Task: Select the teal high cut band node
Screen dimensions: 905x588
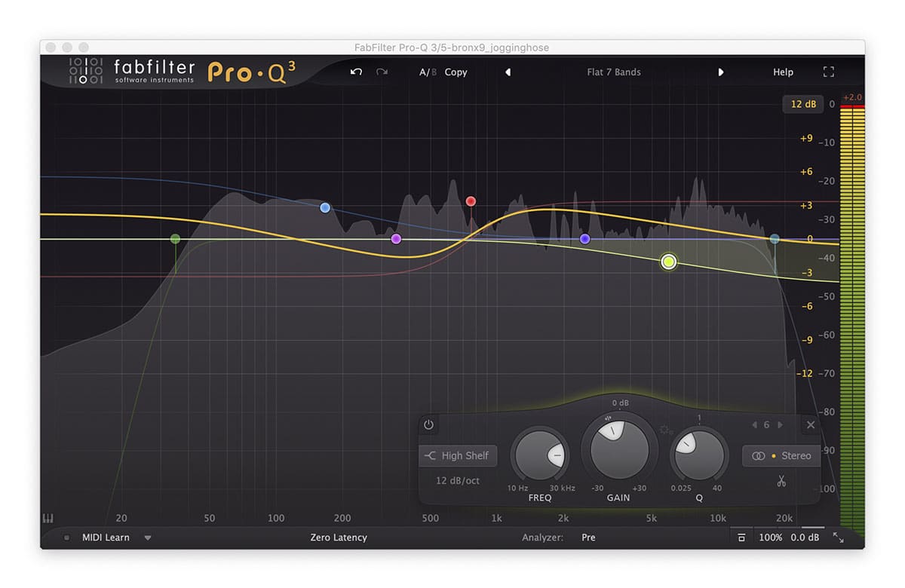Action: tap(775, 239)
